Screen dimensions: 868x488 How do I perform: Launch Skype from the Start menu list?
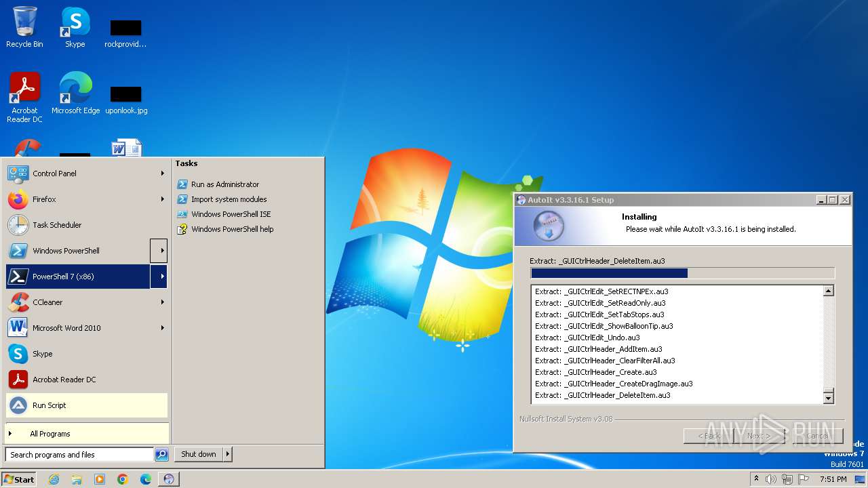pos(87,354)
